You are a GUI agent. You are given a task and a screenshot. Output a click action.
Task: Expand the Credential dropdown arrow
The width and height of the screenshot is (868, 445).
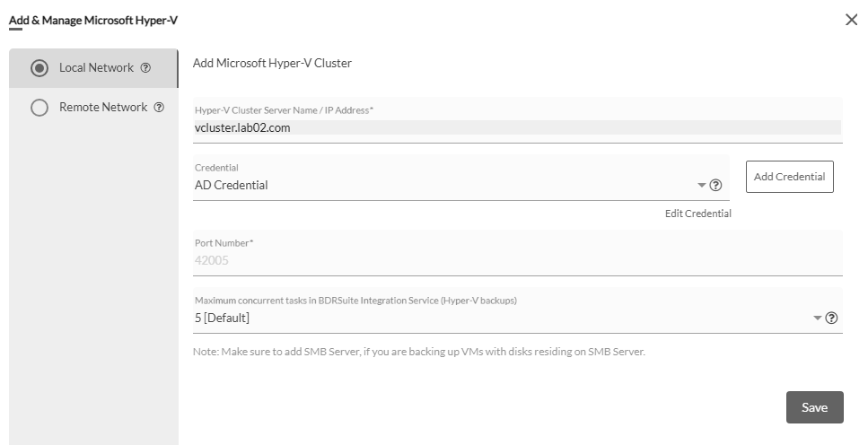701,186
